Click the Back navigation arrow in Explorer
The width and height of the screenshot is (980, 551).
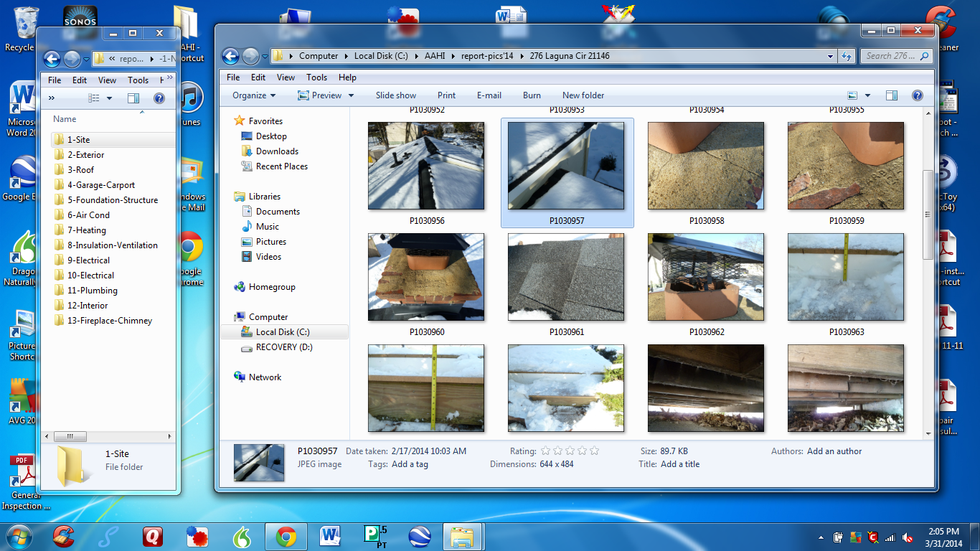230,56
